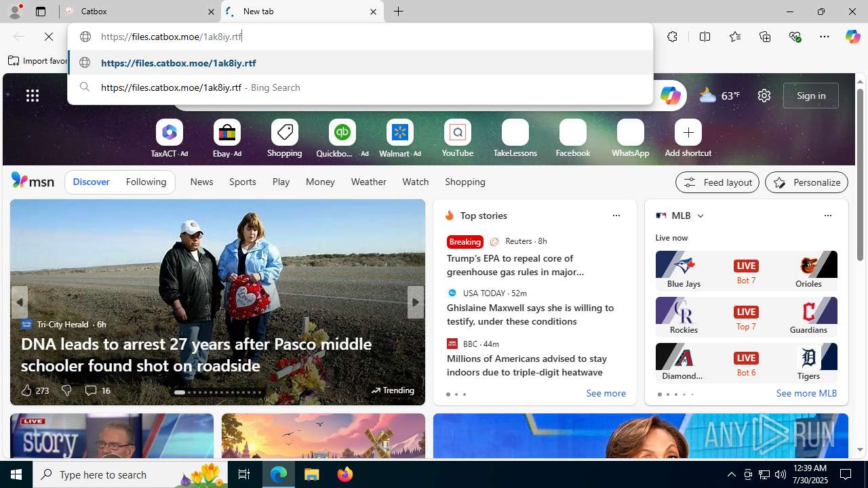This screenshot has width=868, height=488.
Task: Stop loading the page
Action: coord(49,37)
